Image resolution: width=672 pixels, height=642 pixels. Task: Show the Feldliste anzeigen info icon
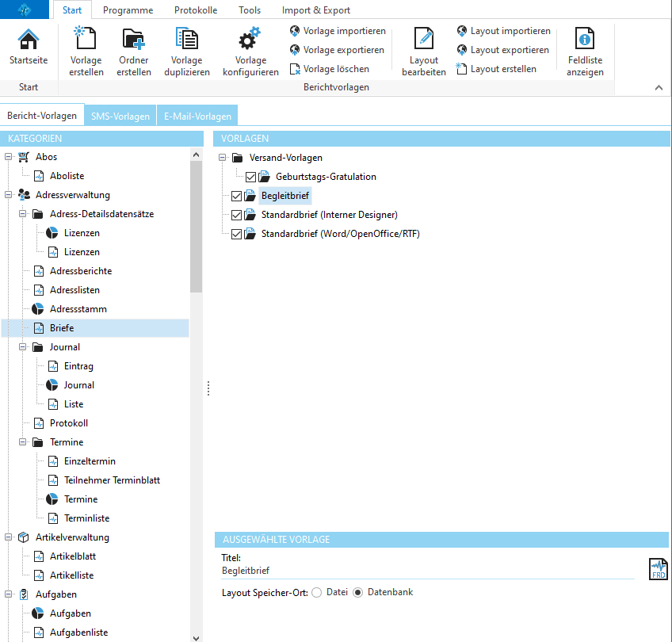tap(585, 40)
